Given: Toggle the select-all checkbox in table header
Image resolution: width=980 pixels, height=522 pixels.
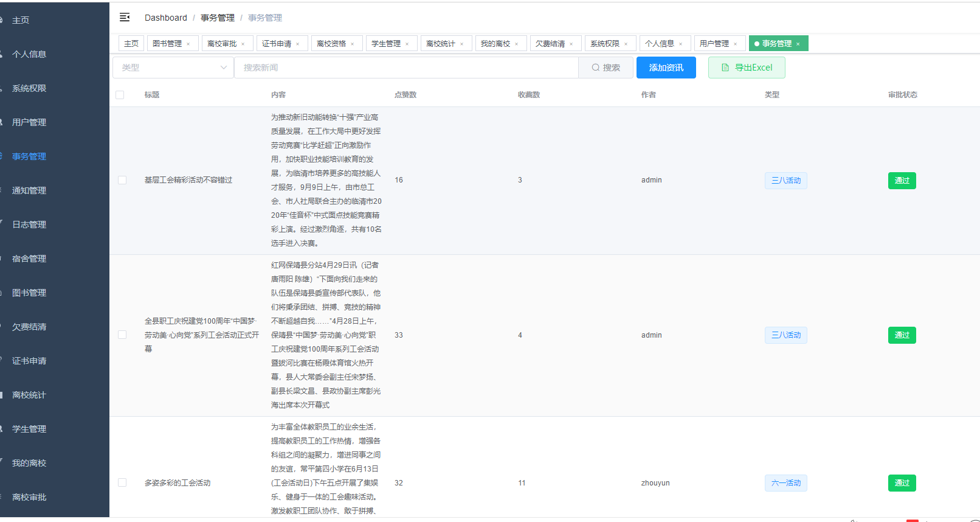Looking at the screenshot, I should (120, 95).
